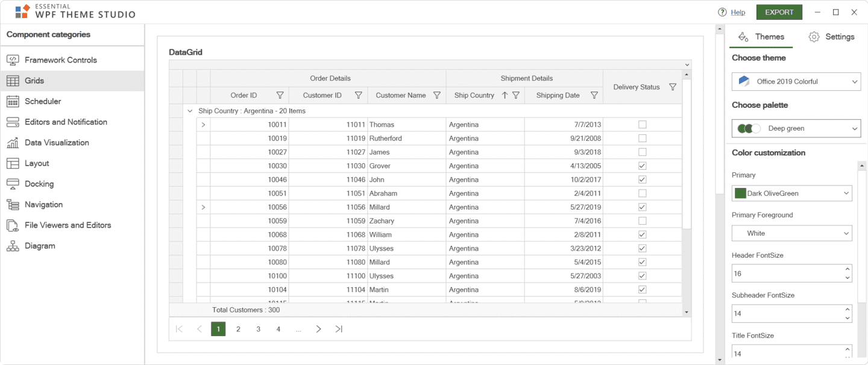Viewport: 868px width, 365px height.
Task: Open the Customer Name column filter
Action: 437,95
